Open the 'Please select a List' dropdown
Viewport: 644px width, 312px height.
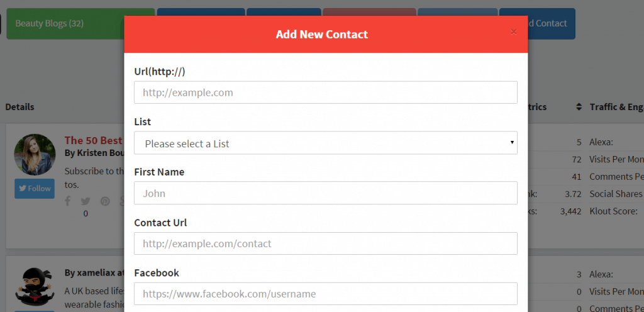[325, 143]
